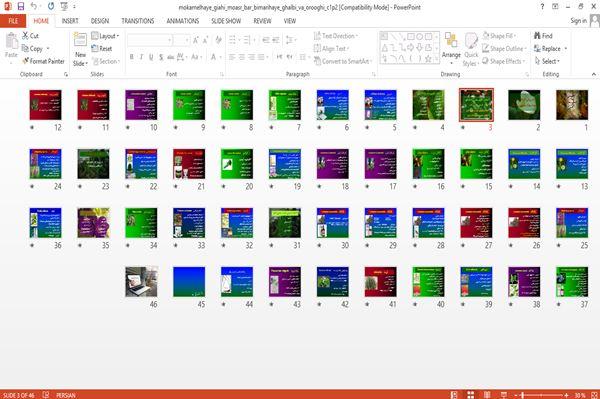Switch to the INSERT tab
Image resolution: width=600 pixels, height=399 pixels.
70,21
